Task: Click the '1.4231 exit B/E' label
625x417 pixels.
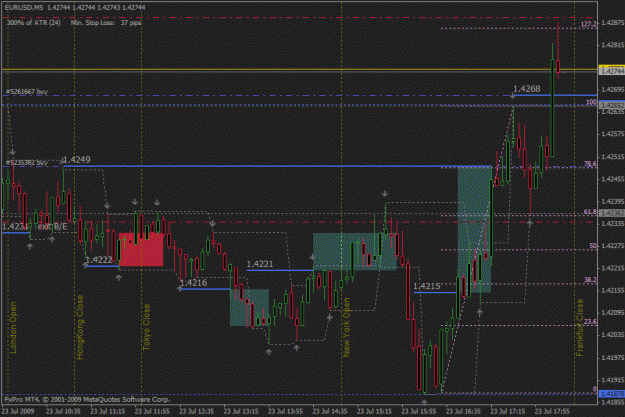Action: 35,226
